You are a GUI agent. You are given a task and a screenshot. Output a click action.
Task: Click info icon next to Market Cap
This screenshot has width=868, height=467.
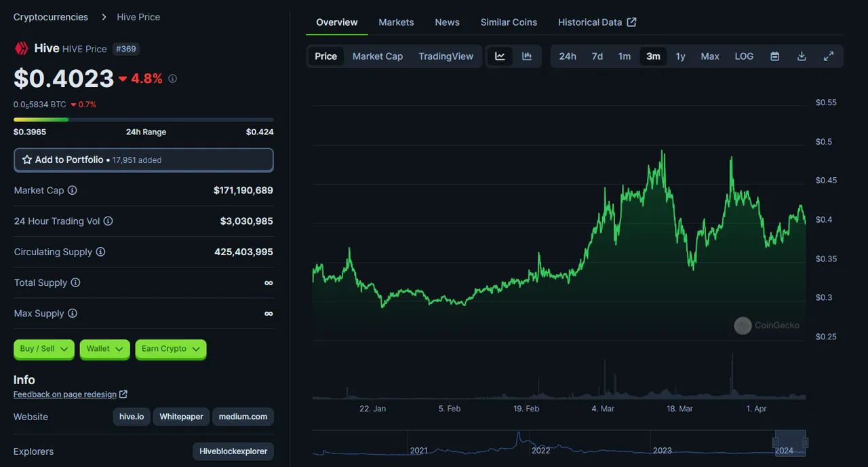point(72,191)
